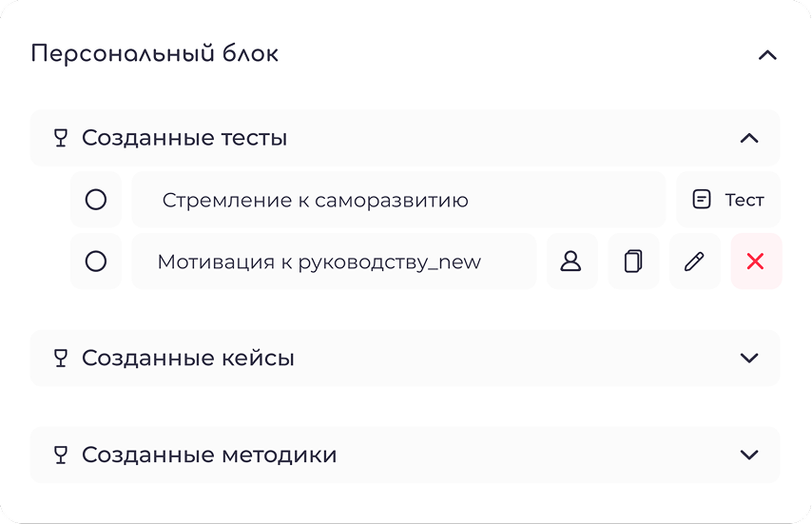Click the Персональный блок heading text
The height and width of the screenshot is (524, 812).
pyautogui.click(x=155, y=54)
